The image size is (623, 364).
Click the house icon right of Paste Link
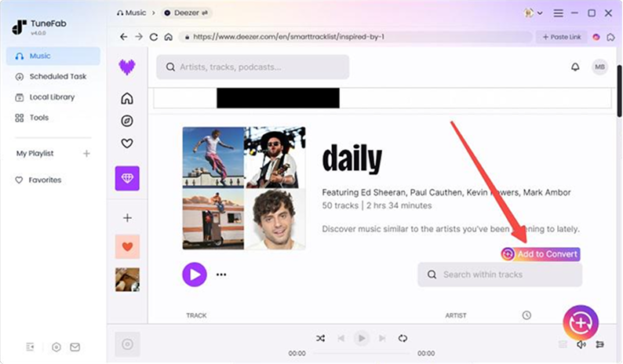click(610, 37)
